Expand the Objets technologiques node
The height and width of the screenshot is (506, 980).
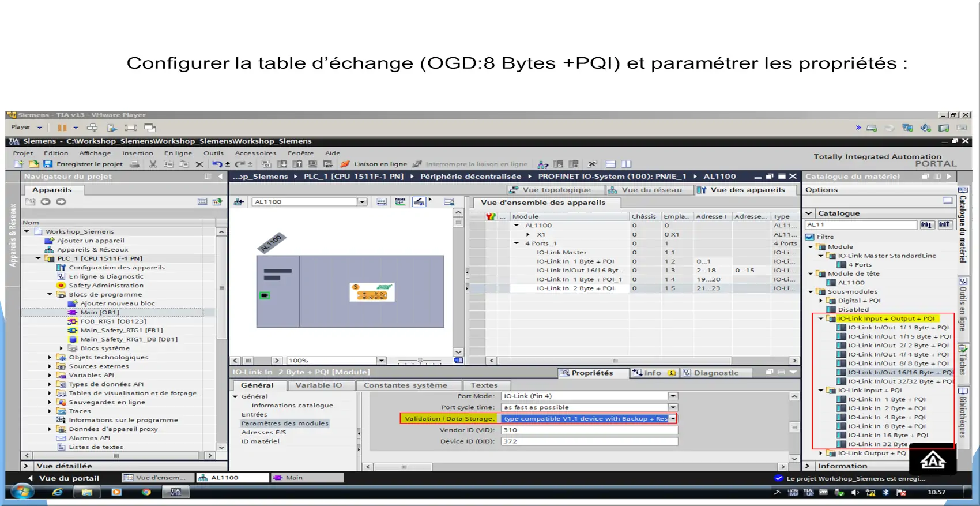click(50, 357)
